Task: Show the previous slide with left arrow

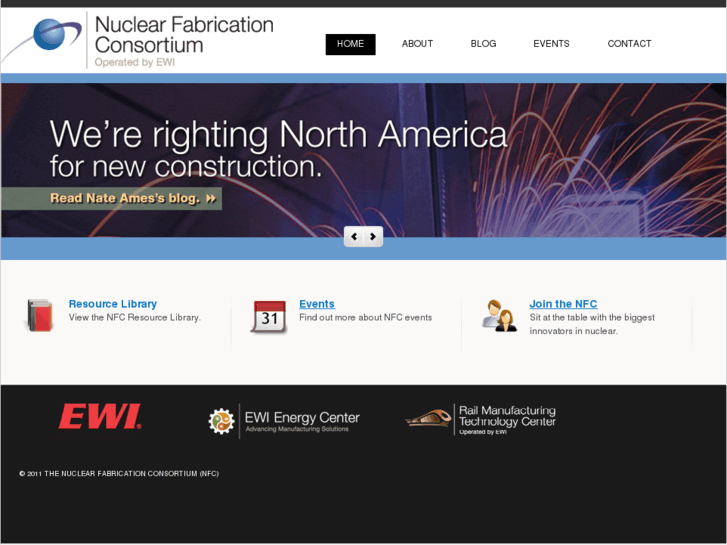Action: [x=354, y=237]
